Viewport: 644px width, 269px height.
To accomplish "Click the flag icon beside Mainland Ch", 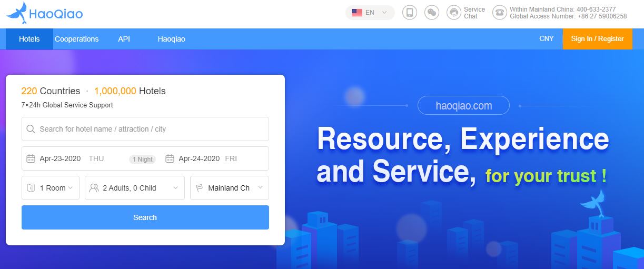I will coord(200,188).
